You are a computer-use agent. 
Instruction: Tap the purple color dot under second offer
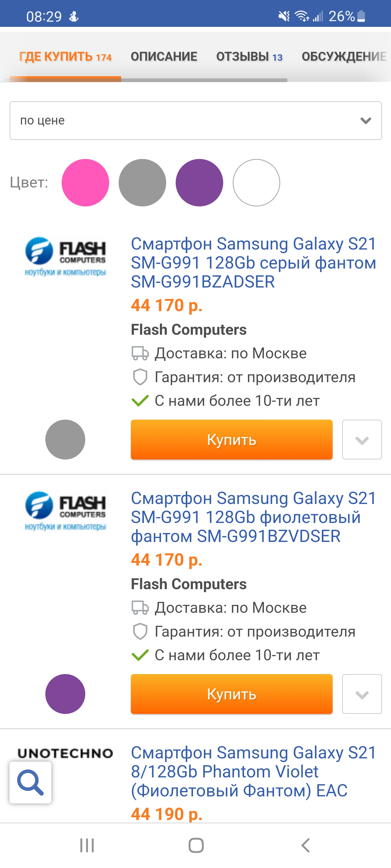pos(65,694)
